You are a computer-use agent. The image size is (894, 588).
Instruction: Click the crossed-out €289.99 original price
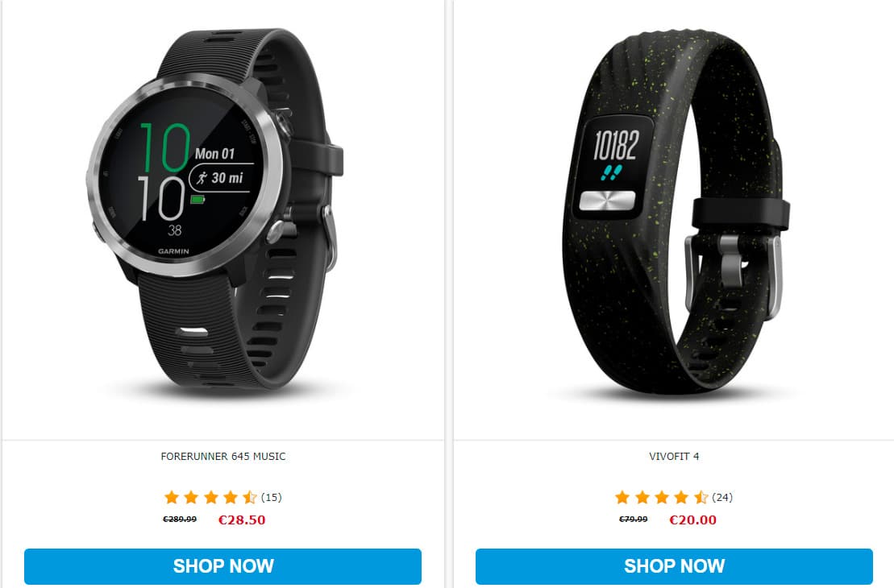pyautogui.click(x=180, y=520)
